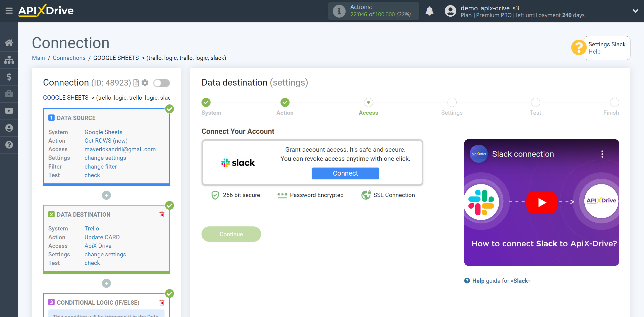Click the Slack Connect button
The width and height of the screenshot is (644, 317).
coord(345,173)
